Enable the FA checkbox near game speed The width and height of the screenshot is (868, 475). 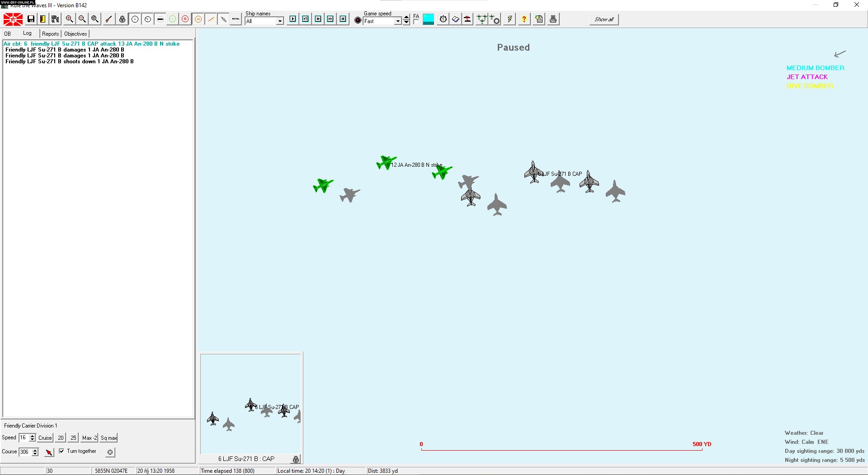pos(416,21)
